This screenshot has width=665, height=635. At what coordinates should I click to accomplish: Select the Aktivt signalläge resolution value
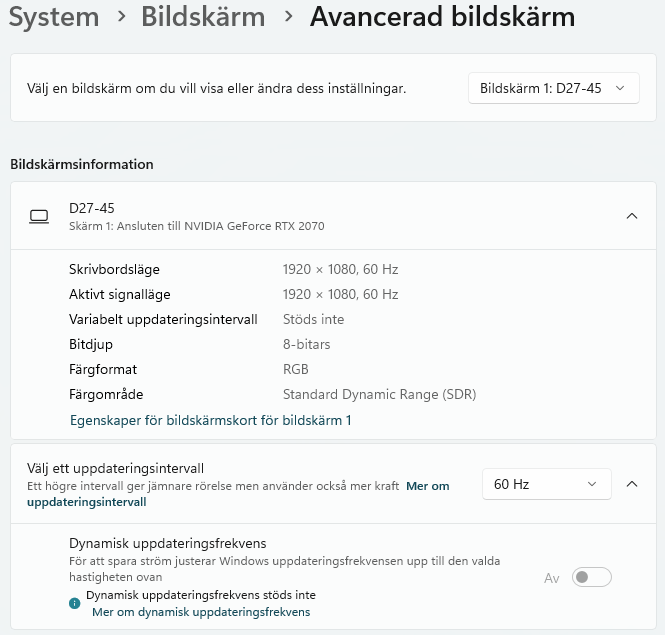click(341, 294)
